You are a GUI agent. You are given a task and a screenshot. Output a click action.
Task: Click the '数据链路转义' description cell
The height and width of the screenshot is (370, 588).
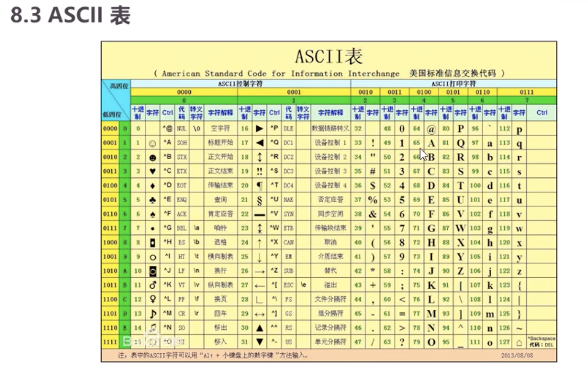click(x=330, y=128)
